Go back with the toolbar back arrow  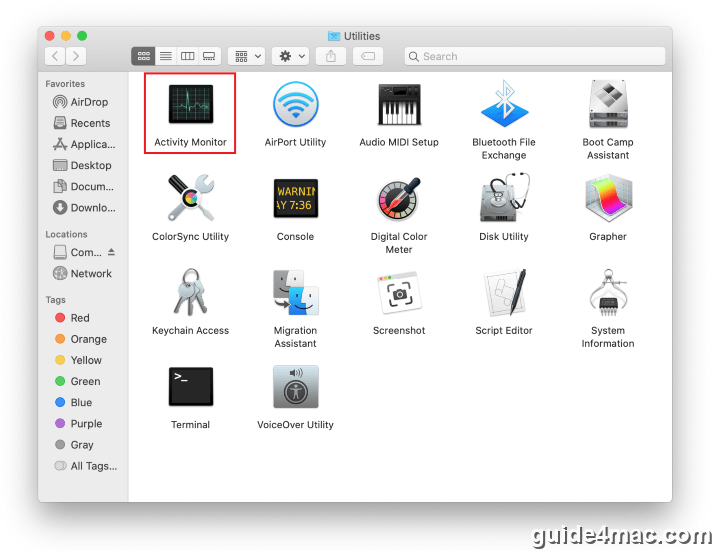[x=55, y=56]
